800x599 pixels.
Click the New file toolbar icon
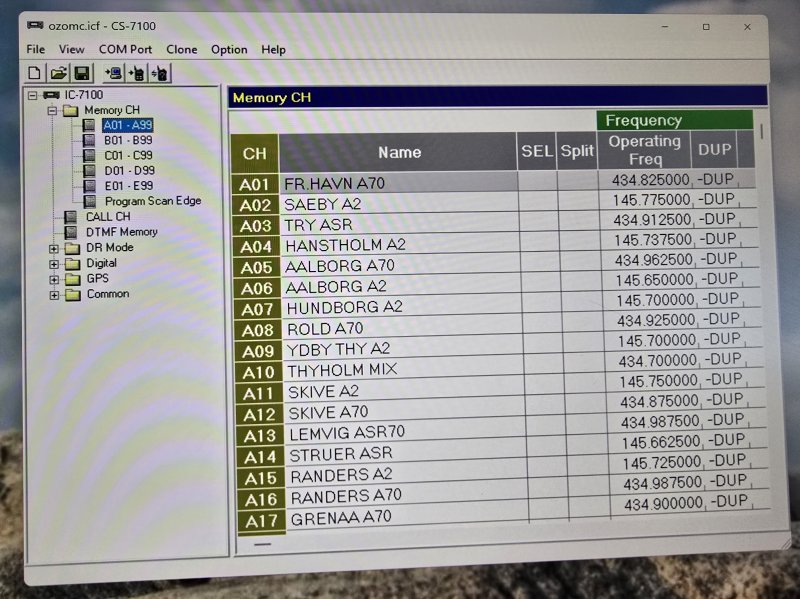[35, 73]
